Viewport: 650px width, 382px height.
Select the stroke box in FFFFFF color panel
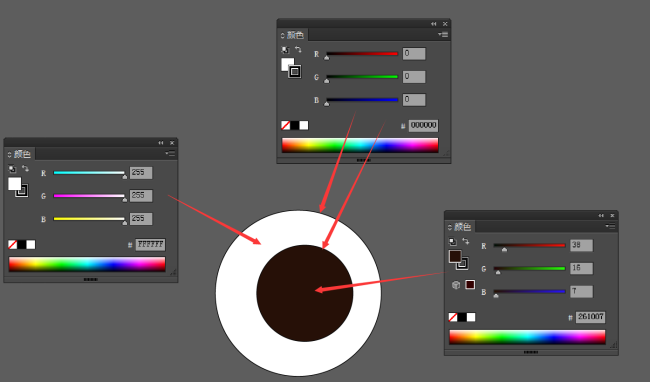(22, 191)
